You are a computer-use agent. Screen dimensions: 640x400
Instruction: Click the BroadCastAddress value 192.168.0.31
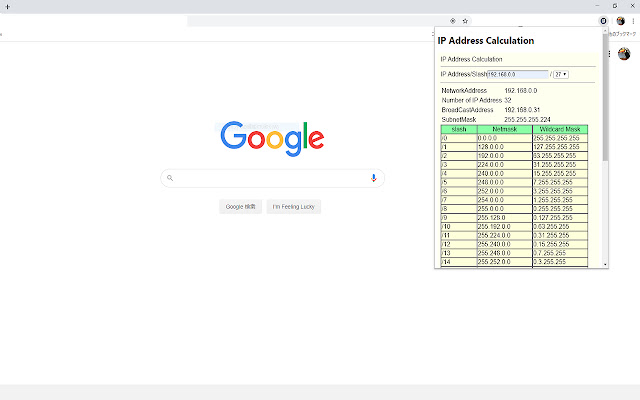tap(522, 110)
